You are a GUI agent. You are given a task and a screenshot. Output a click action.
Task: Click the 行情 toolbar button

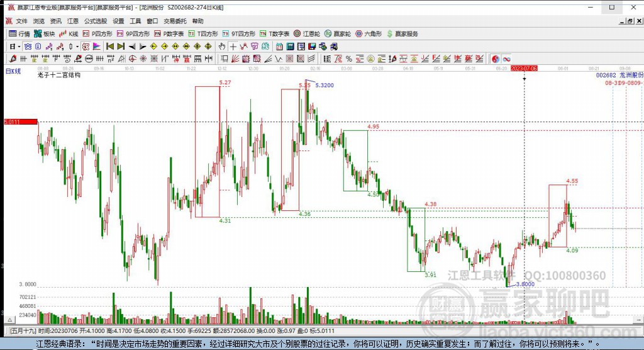(19, 34)
